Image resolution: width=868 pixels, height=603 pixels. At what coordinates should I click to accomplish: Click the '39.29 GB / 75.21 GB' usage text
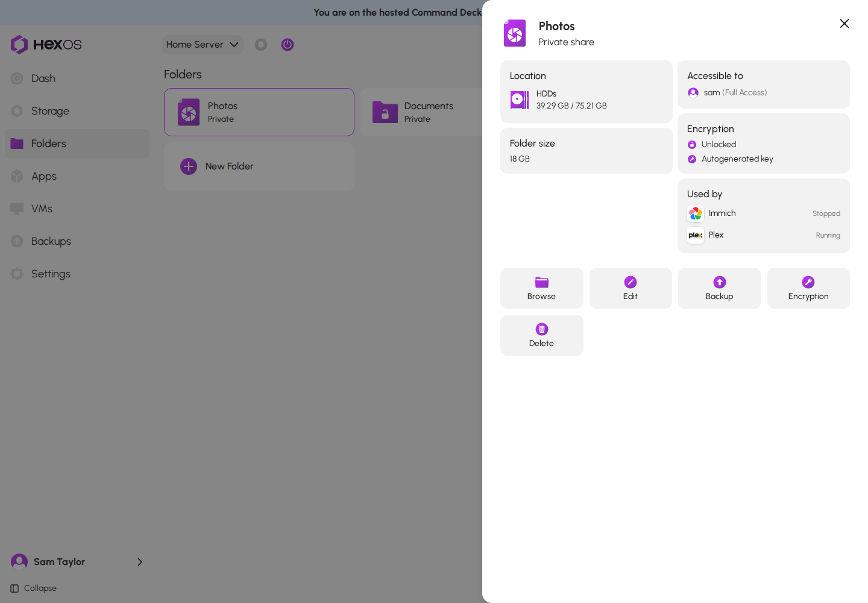pos(571,106)
